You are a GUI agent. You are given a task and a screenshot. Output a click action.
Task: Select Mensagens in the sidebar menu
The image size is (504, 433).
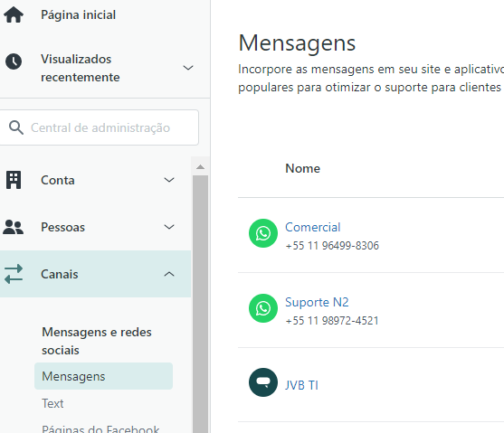click(x=103, y=376)
